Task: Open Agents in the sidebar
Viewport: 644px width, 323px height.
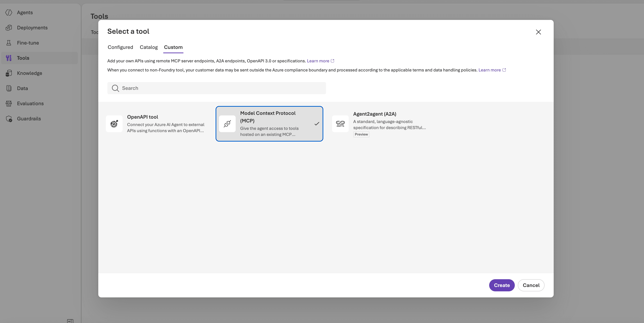Action: point(39,13)
